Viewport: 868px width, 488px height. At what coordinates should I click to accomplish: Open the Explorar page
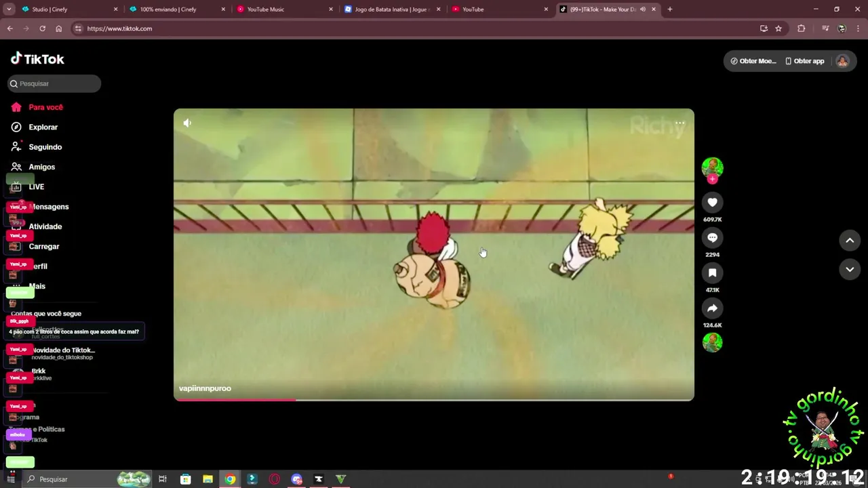(35, 127)
